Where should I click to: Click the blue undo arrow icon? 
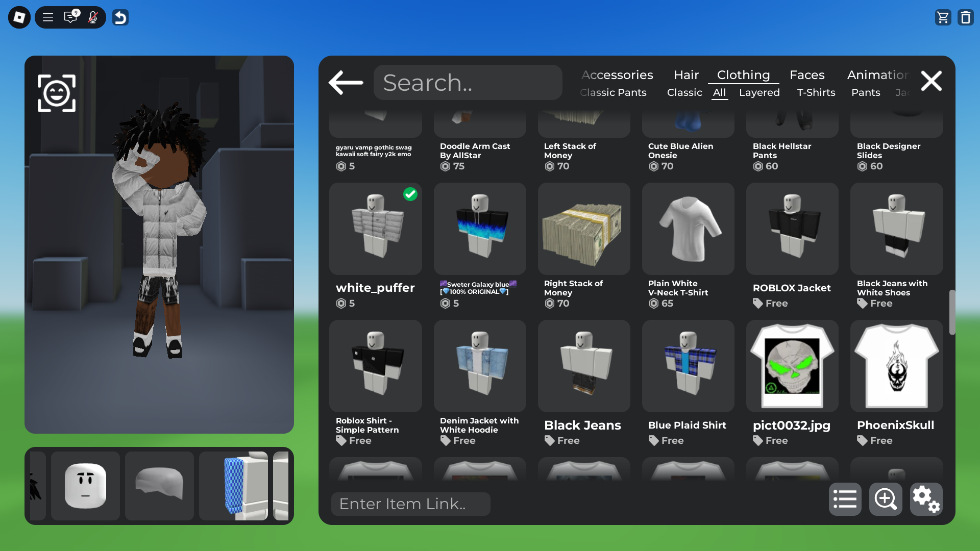pyautogui.click(x=120, y=17)
